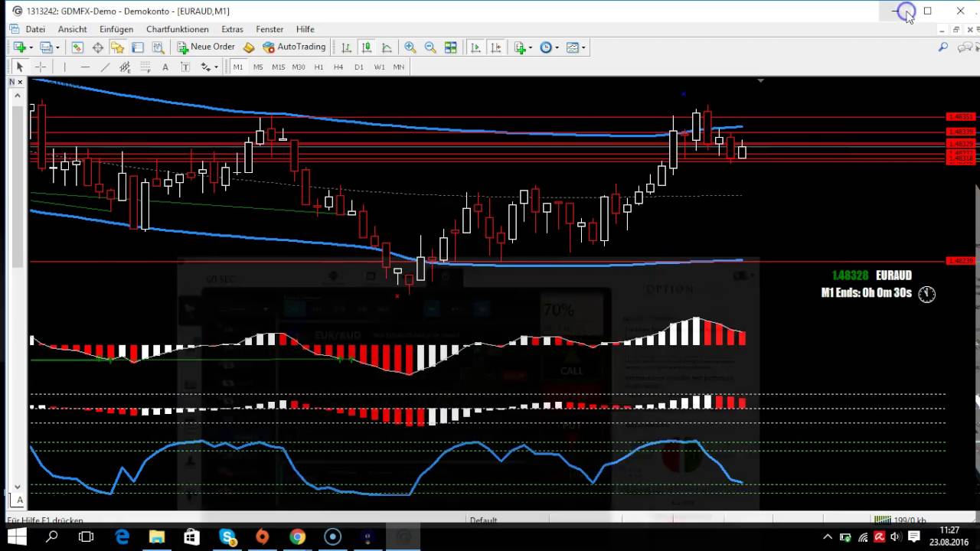The image size is (980, 551).
Task: Open the profiles icon
Action: 46,47
